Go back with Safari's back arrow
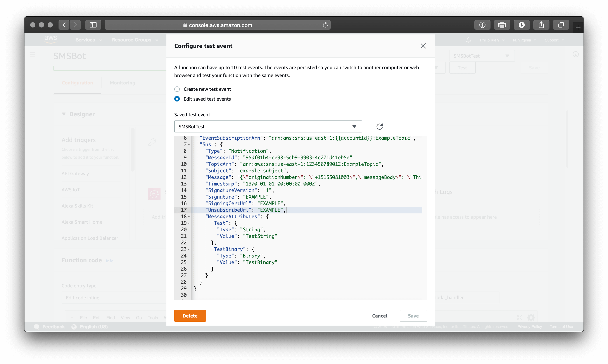Image resolution: width=608 pixels, height=364 pixels. [x=64, y=25]
